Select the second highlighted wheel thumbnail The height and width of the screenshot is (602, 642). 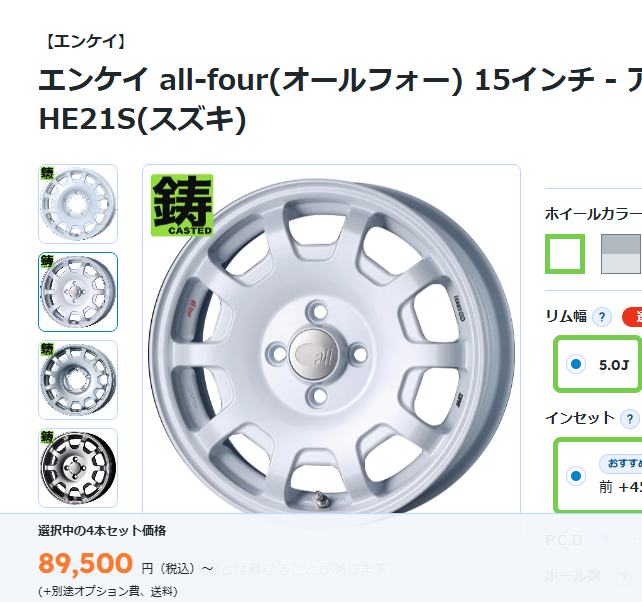pyautogui.click(x=78, y=292)
